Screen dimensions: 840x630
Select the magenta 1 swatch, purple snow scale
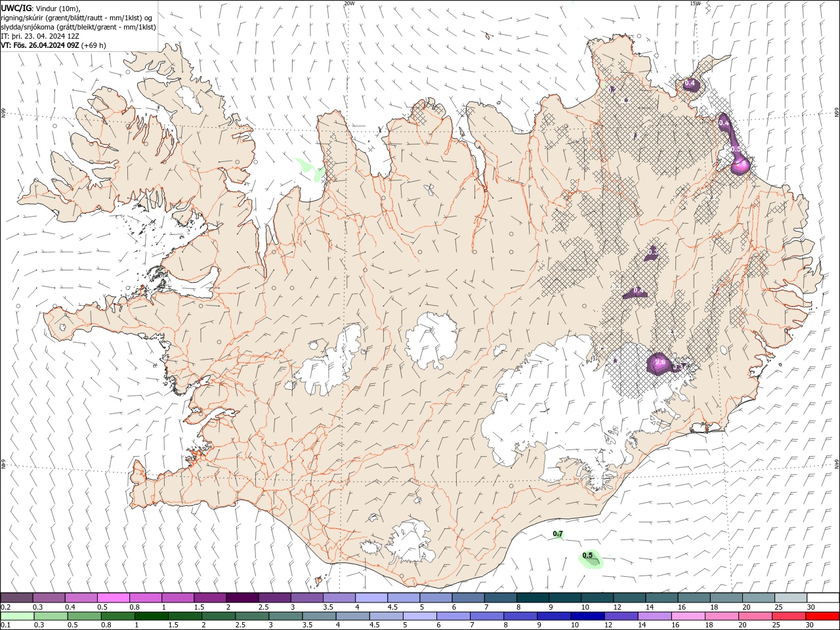pos(178,598)
